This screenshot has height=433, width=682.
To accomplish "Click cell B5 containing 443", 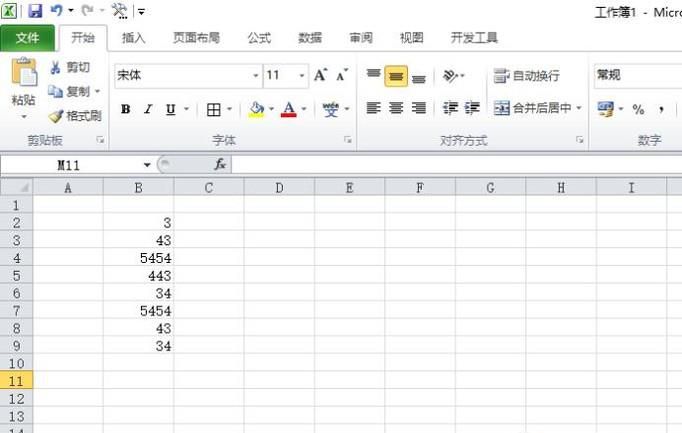I will 138,276.
